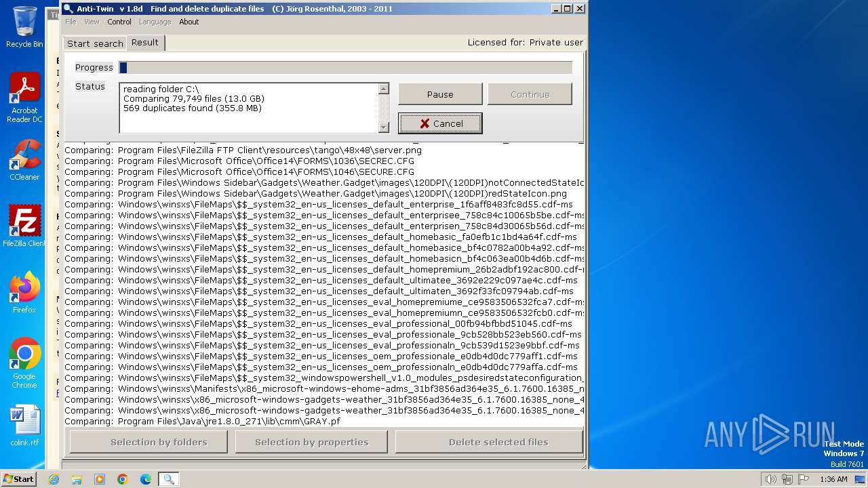The height and width of the screenshot is (488, 868).
Task: Click 'Comparing 79,749 files' status line
Action: (194, 98)
